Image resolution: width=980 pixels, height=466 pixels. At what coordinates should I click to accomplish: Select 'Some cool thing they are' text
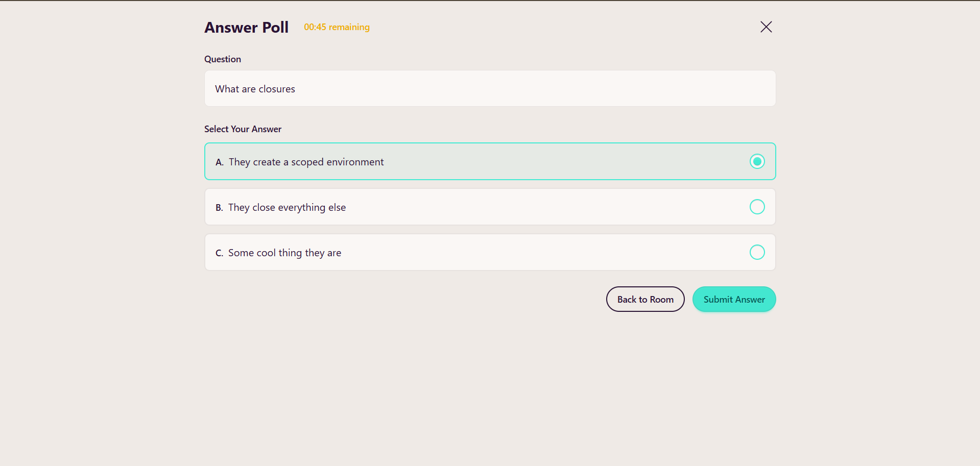tap(284, 253)
